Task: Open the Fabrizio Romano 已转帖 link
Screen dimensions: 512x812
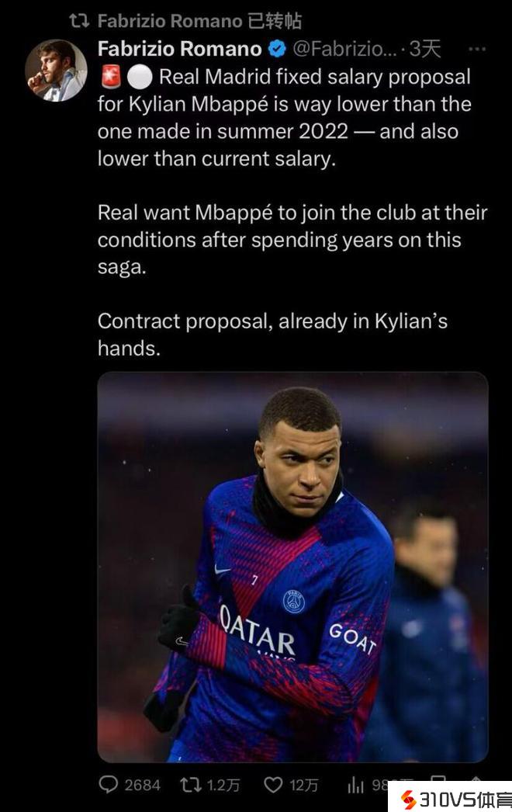Action: [199, 21]
